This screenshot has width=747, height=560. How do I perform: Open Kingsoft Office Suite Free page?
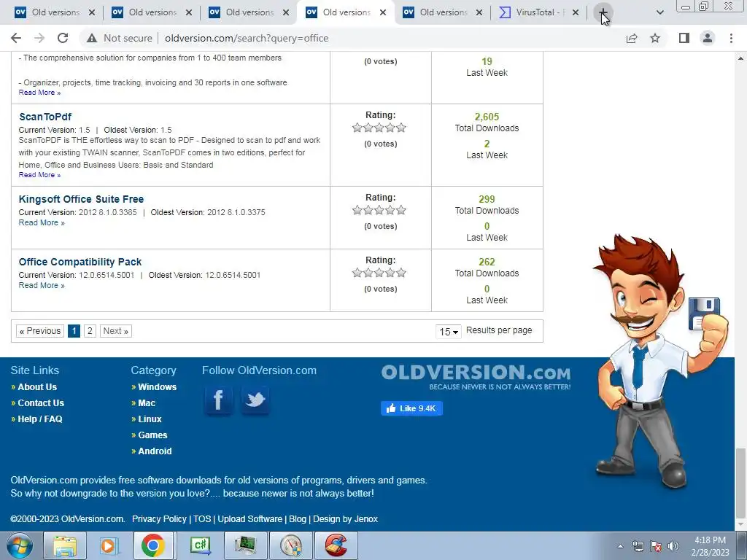click(81, 199)
